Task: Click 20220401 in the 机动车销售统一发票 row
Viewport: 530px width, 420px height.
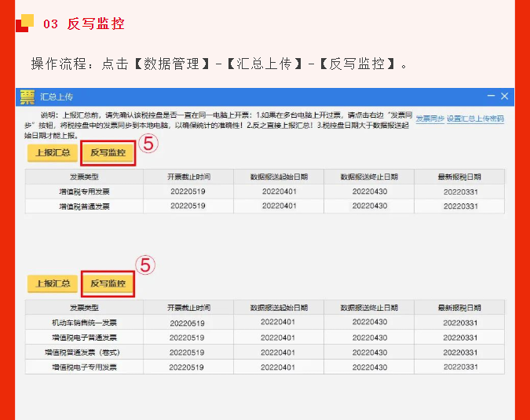Action: (278, 322)
